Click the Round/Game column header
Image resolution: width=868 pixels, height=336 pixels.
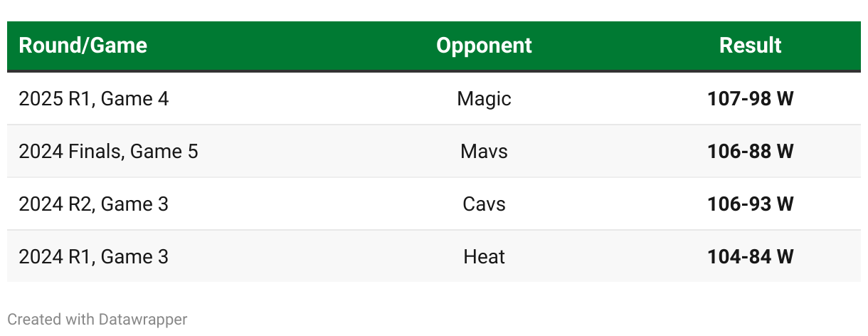83,46
